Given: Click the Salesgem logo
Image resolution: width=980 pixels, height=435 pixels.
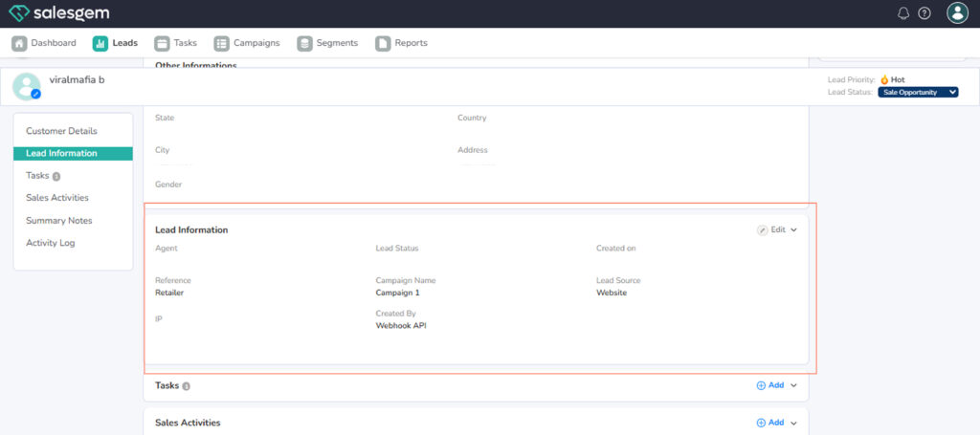Looking at the screenshot, I should coord(58,13).
